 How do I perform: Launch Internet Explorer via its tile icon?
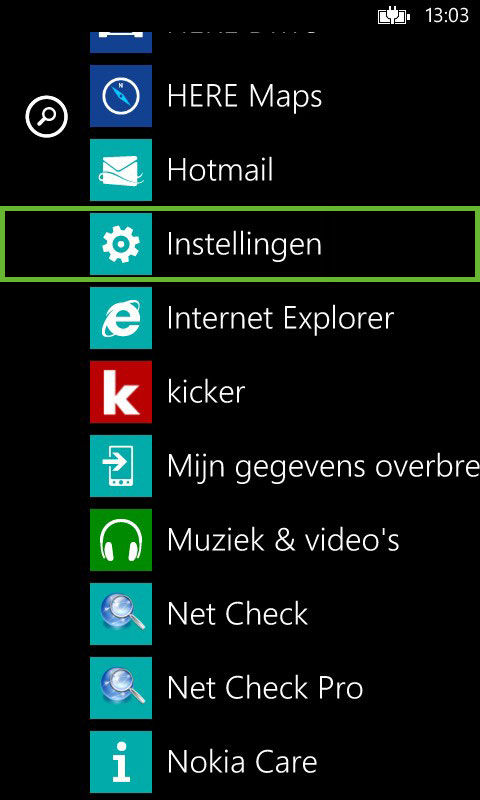[x=121, y=318]
